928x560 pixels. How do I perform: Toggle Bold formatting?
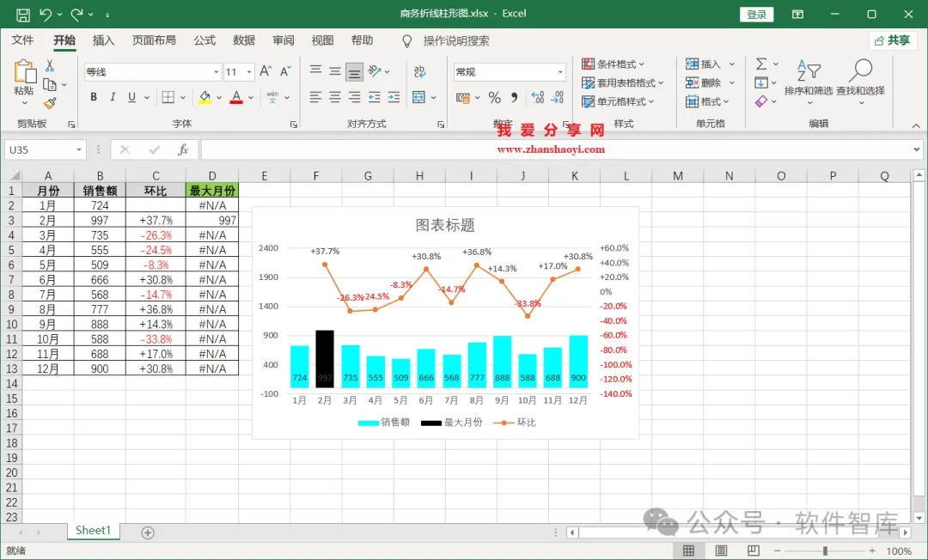click(x=94, y=97)
